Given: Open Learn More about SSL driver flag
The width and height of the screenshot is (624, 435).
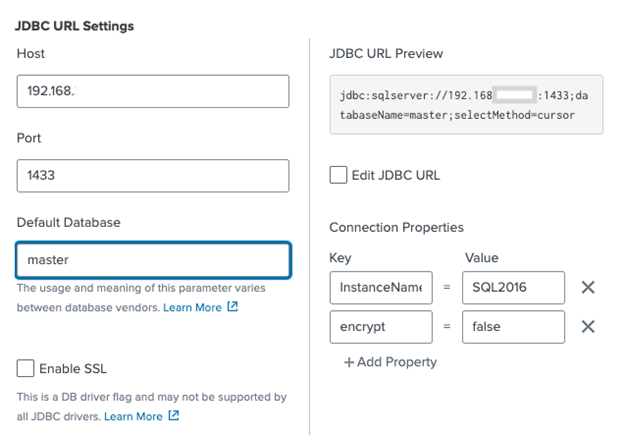Looking at the screenshot, I should coord(133,416).
